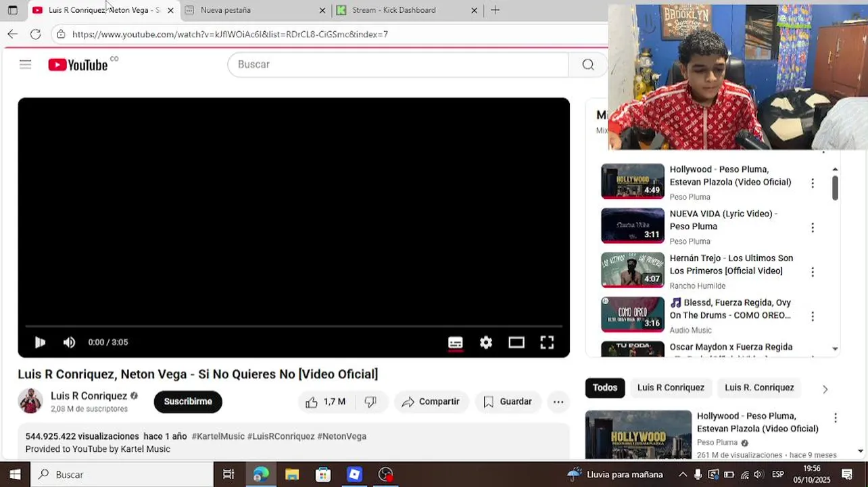Viewport: 868px width, 487px height.
Task: Select the Luis R. Conriquez filter chip
Action: 759,388
